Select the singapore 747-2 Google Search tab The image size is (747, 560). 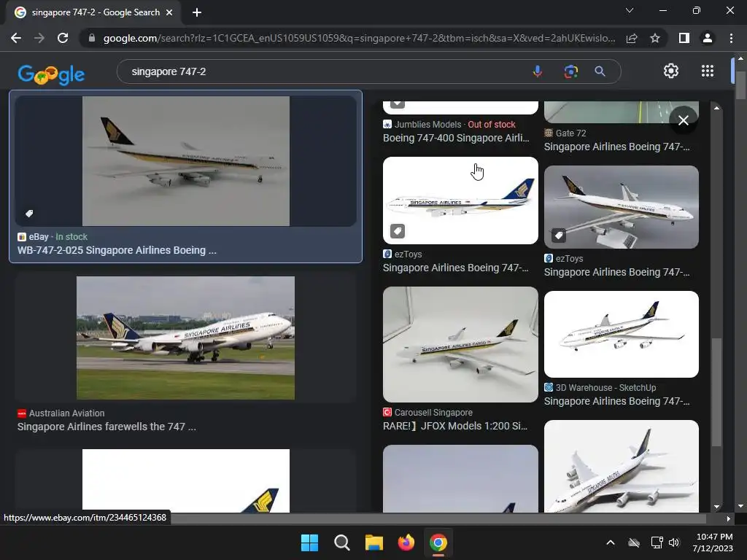click(x=94, y=12)
